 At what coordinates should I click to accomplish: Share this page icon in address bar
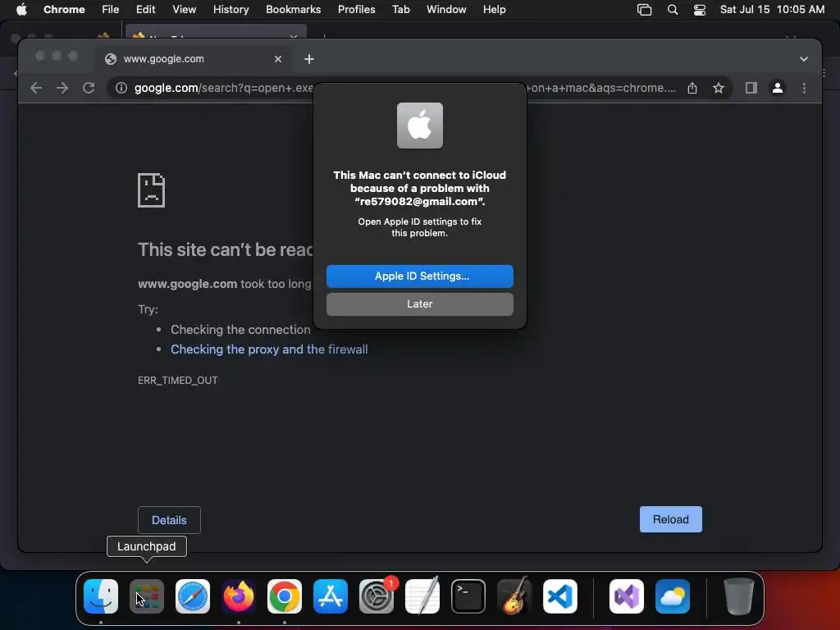pos(692,88)
